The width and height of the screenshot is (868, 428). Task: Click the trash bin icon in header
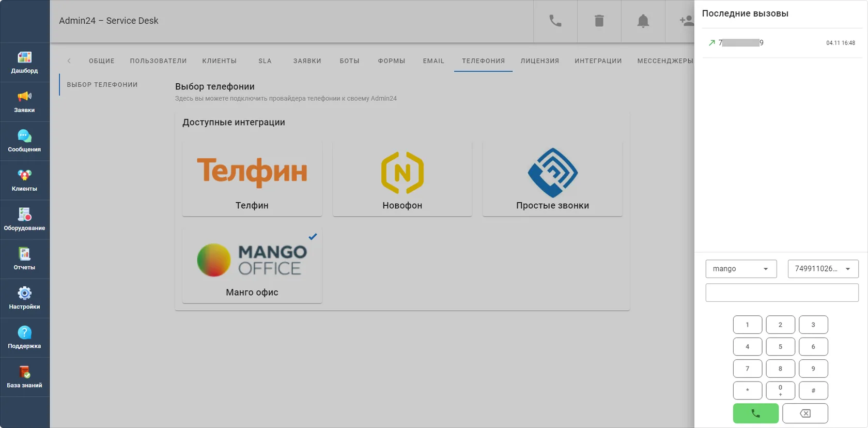pyautogui.click(x=599, y=21)
